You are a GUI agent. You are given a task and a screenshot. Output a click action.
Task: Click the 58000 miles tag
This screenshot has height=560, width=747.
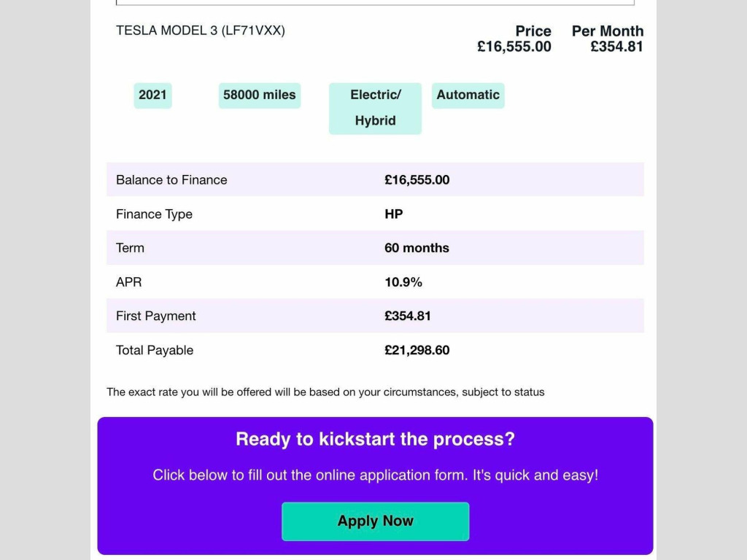(260, 95)
